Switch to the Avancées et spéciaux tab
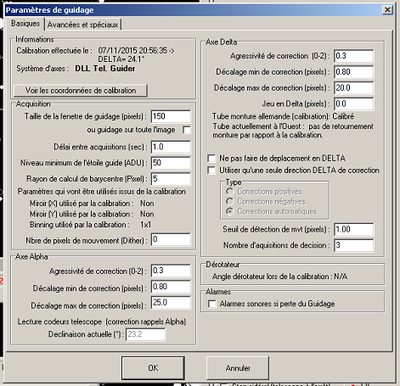 83,25
